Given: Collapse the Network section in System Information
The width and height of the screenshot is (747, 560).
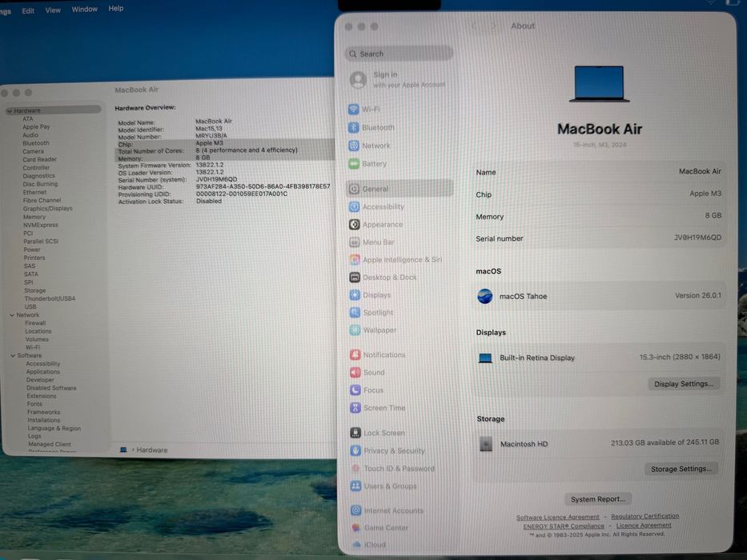Looking at the screenshot, I should pos(12,314).
